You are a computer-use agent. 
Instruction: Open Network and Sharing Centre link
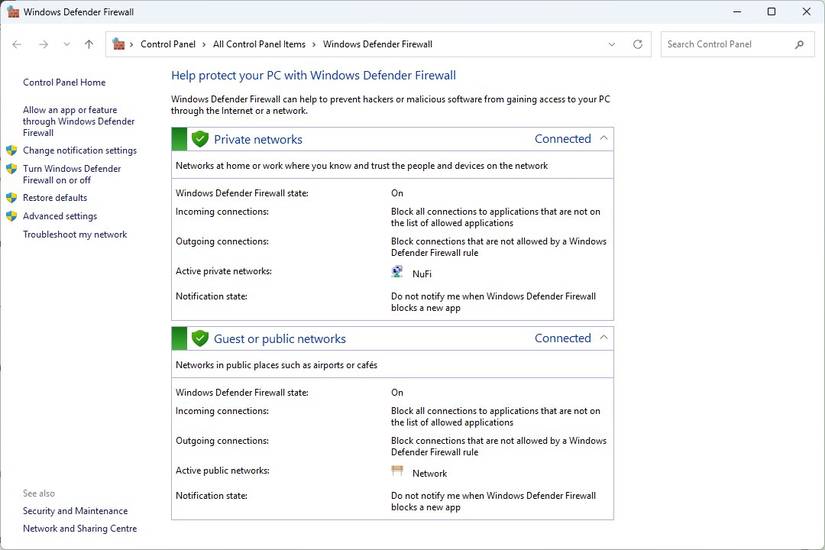point(80,528)
